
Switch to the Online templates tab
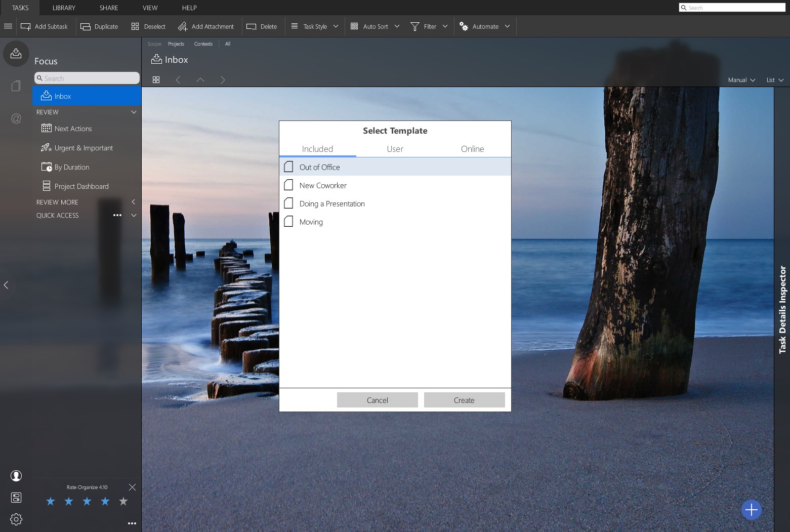click(x=472, y=149)
